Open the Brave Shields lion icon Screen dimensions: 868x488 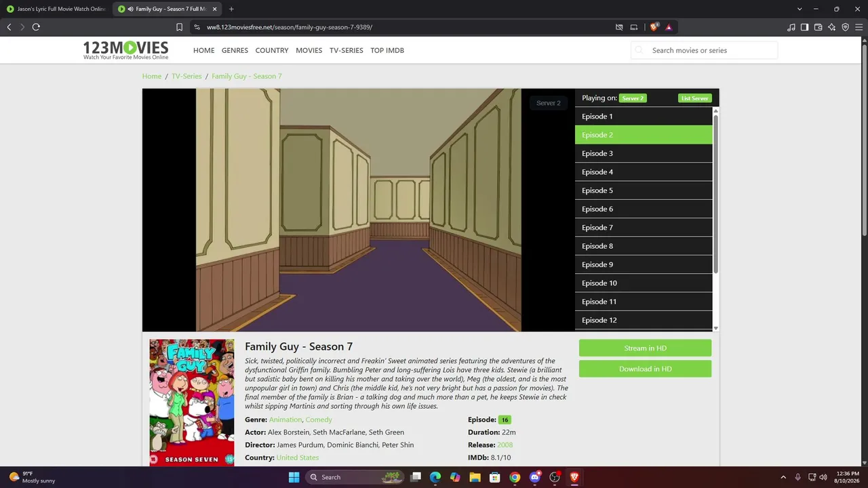[654, 27]
